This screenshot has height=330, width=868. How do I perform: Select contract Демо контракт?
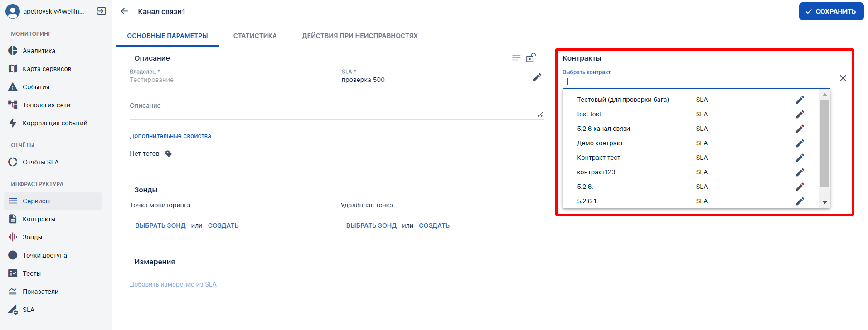[x=691, y=143]
